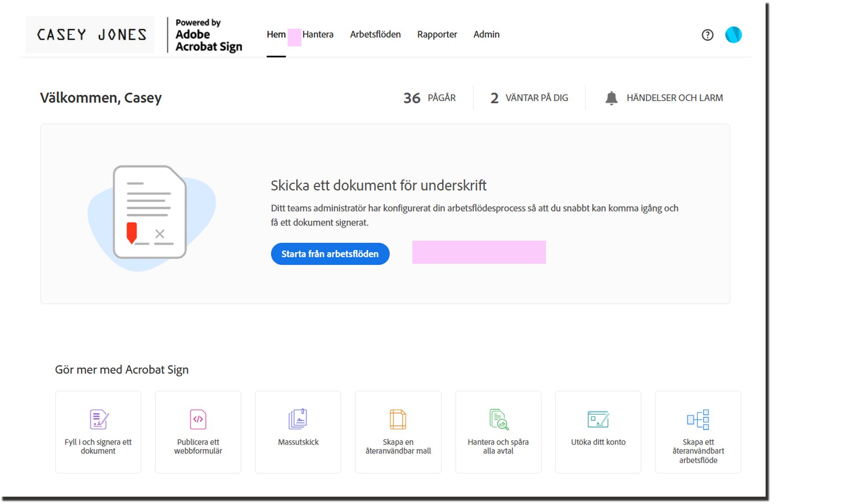Select 'Skapa ett återanvändbart arbetsflöde' label
852x504 pixels.
(698, 451)
